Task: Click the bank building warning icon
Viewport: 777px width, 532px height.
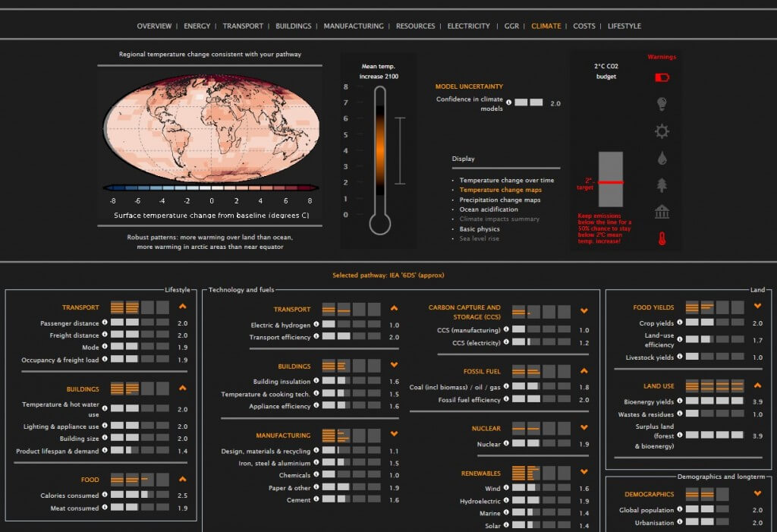Action: tap(662, 212)
